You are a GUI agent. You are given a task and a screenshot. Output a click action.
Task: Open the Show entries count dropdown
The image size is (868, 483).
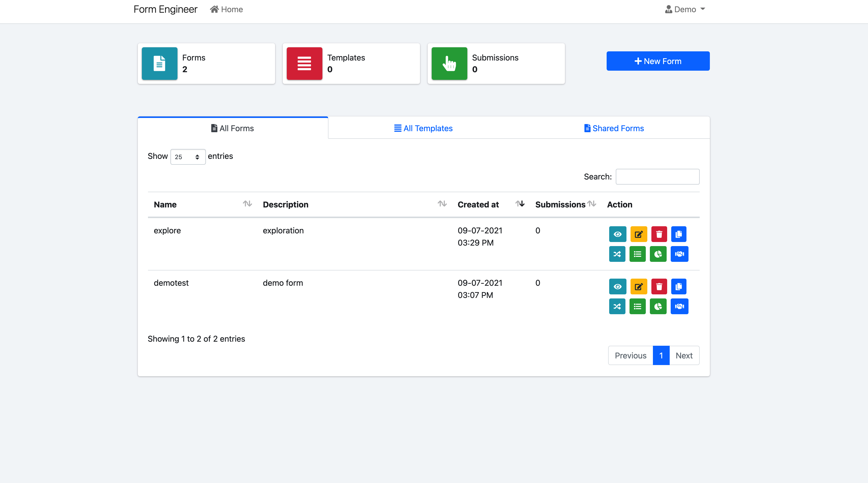[188, 157]
